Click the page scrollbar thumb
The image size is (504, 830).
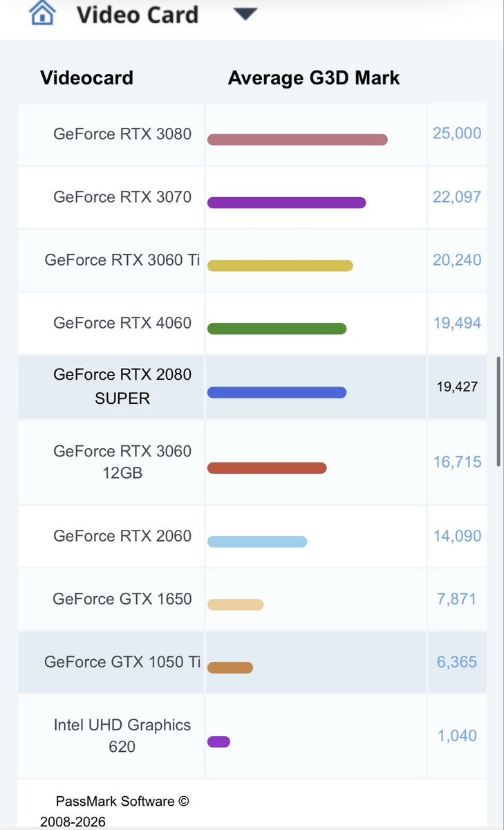pos(498,412)
